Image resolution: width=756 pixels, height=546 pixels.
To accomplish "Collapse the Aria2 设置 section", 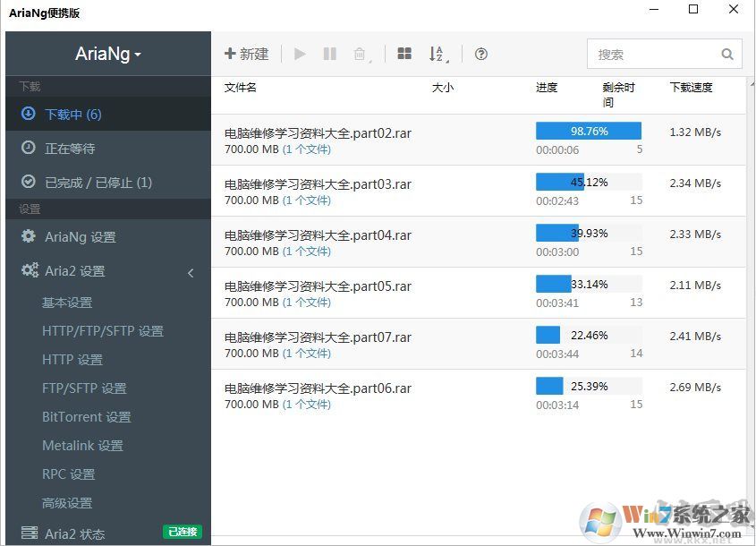I will (192, 271).
